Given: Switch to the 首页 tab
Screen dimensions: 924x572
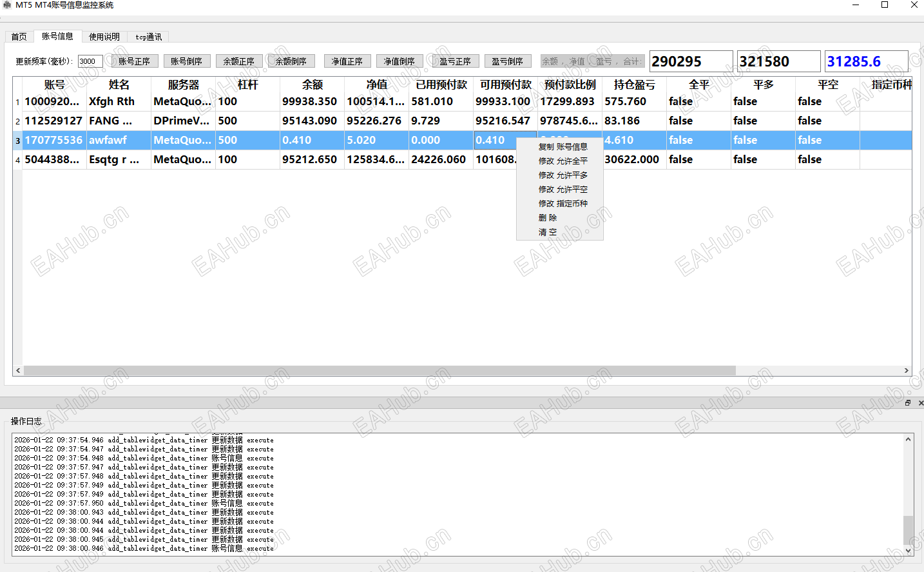Looking at the screenshot, I should point(19,36).
